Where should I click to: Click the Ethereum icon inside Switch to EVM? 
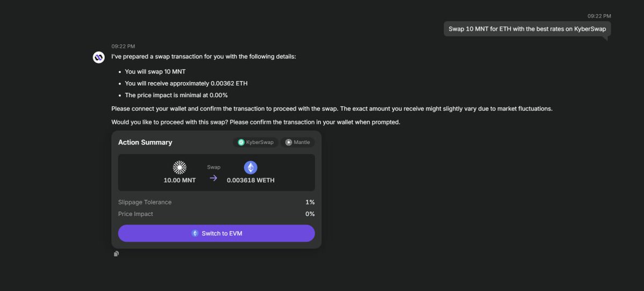pyautogui.click(x=195, y=234)
